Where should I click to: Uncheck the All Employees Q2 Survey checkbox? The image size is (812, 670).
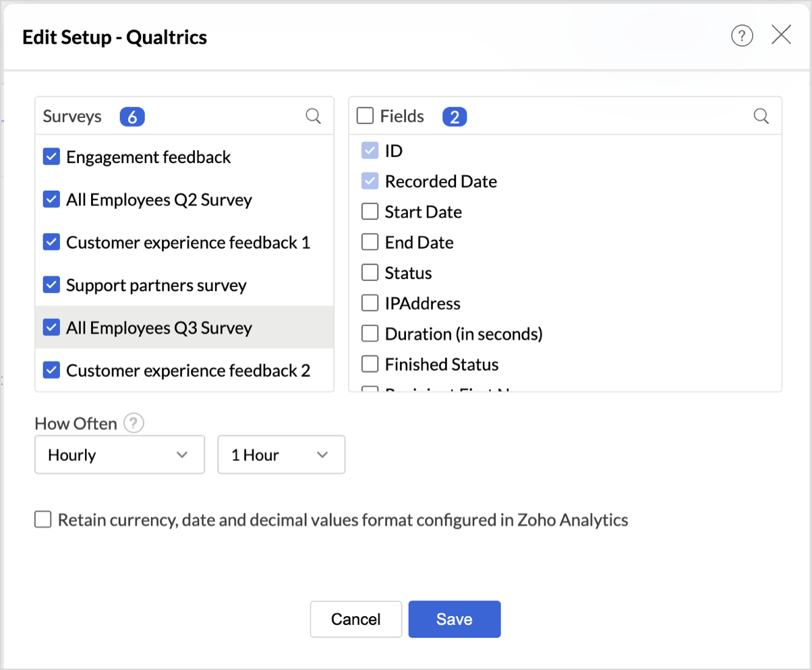click(x=51, y=200)
